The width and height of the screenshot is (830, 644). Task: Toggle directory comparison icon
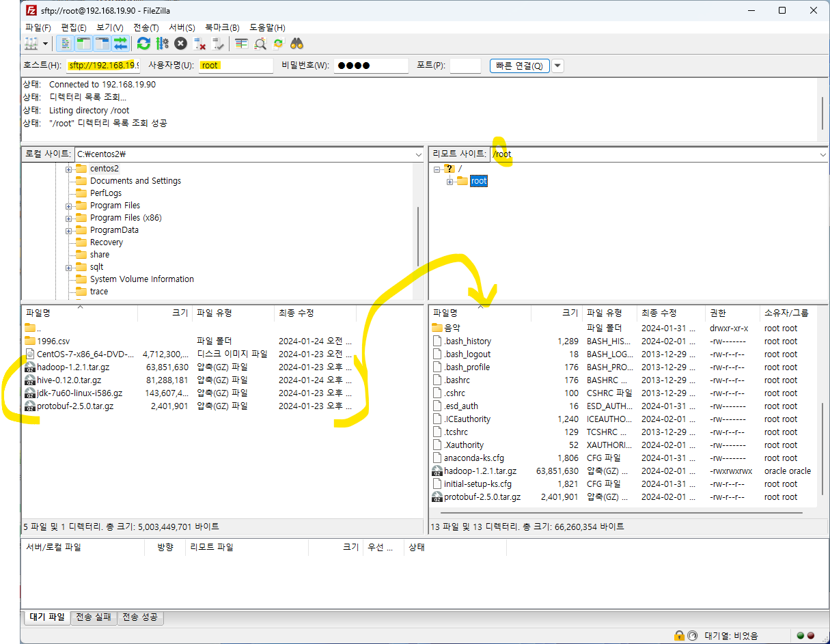260,44
